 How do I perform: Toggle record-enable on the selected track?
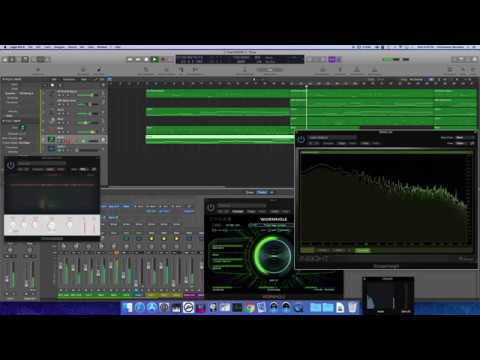[x=68, y=141]
